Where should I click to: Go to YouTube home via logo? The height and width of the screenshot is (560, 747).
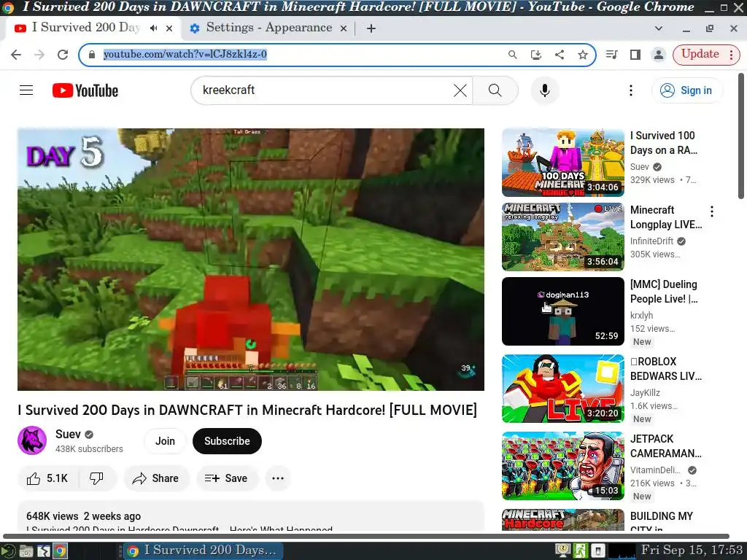point(85,90)
